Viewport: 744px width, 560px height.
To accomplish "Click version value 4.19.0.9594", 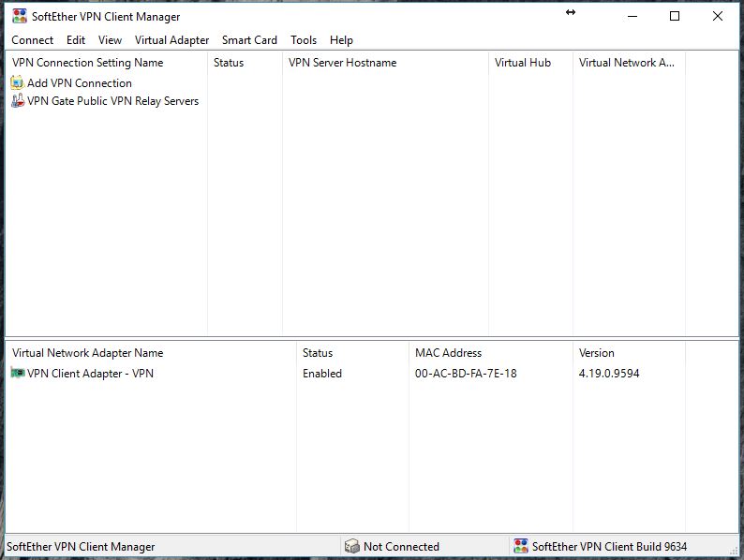I will tap(609, 374).
